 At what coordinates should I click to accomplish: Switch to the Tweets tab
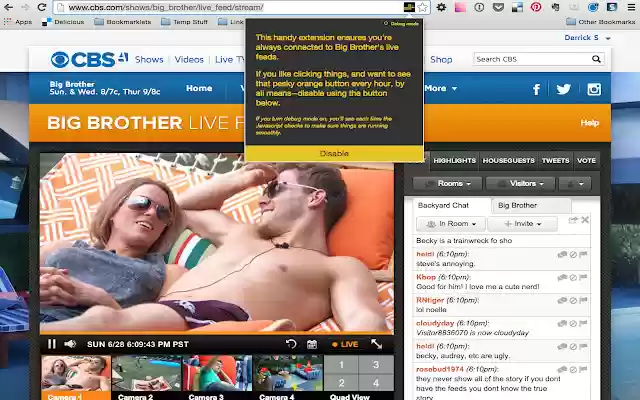tap(556, 161)
